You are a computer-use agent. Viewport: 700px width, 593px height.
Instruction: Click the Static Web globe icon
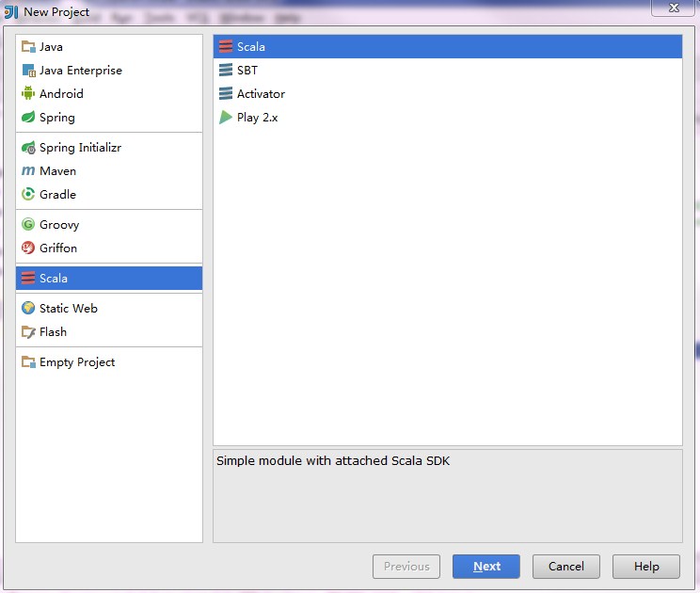(28, 308)
